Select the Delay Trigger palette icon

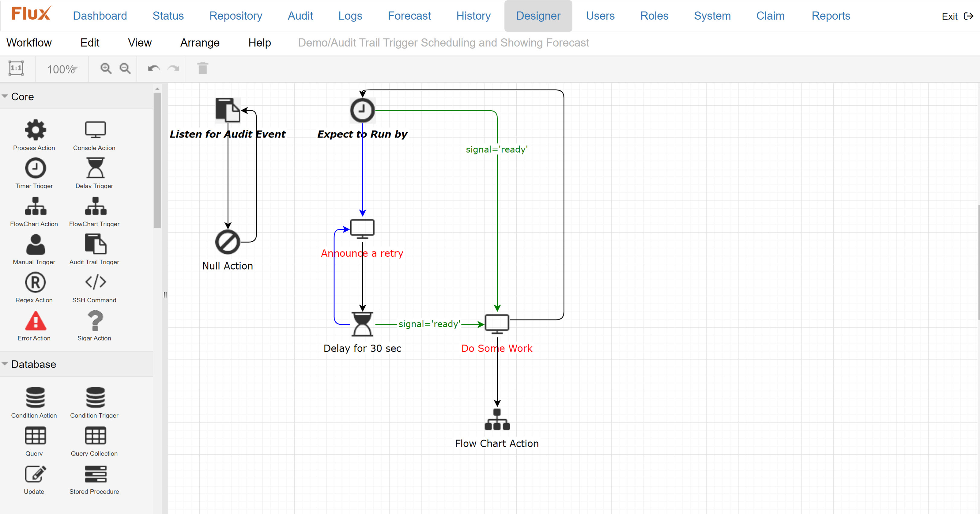pos(95,168)
